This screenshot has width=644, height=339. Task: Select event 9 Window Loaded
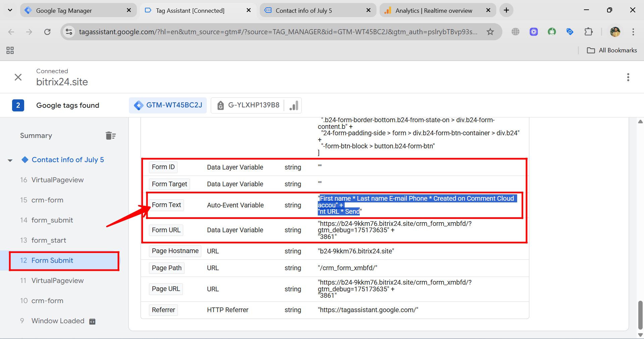[x=58, y=321]
